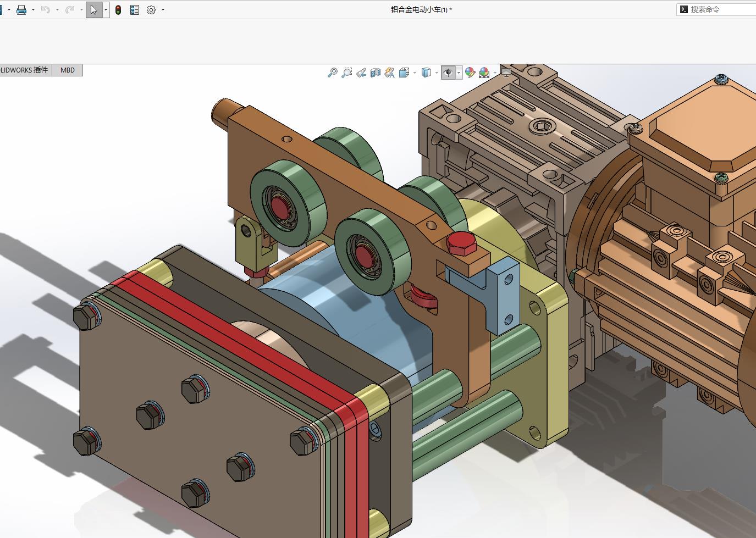Screen dimensions: 756x538
Task: Expand the Options gear dropdown arrow
Action: point(163,9)
